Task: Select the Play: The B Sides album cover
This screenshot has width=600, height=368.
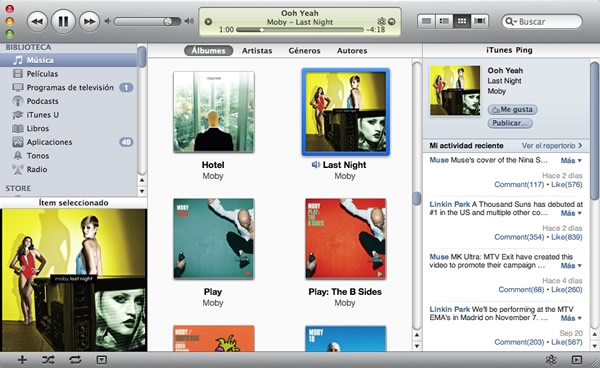Action: coord(346,239)
